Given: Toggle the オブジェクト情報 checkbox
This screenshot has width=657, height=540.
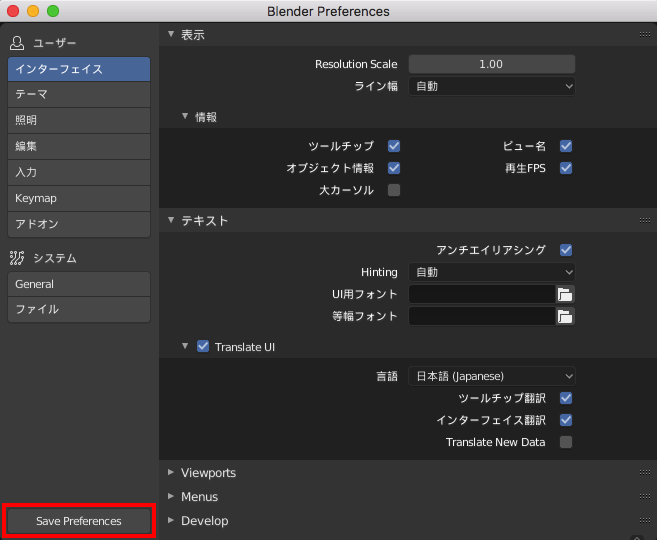Looking at the screenshot, I should (x=394, y=168).
